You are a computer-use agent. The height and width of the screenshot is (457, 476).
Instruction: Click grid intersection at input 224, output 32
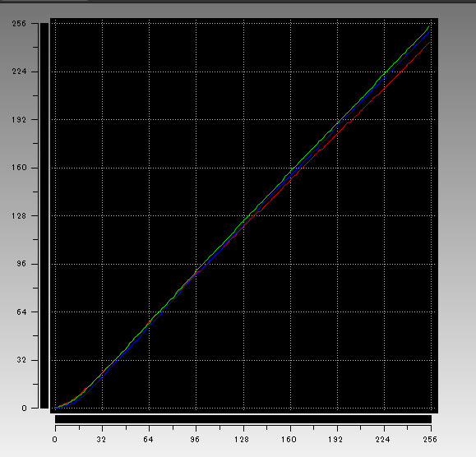[x=384, y=360]
